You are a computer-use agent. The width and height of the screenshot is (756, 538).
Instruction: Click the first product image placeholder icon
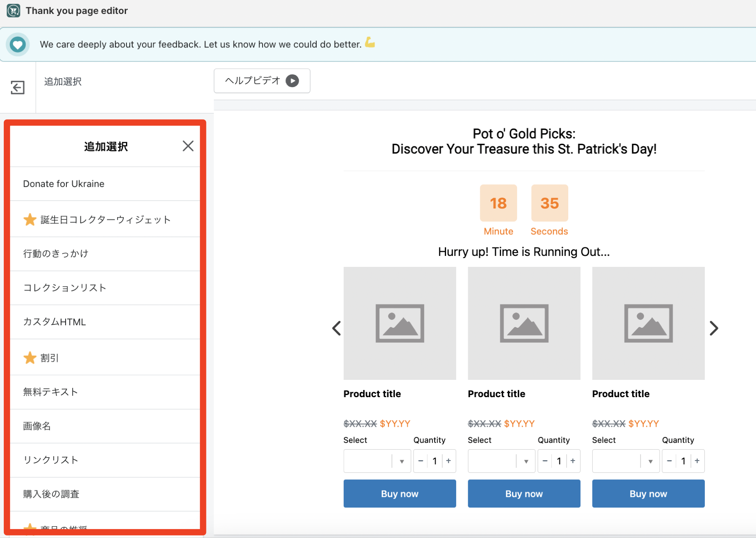point(400,323)
